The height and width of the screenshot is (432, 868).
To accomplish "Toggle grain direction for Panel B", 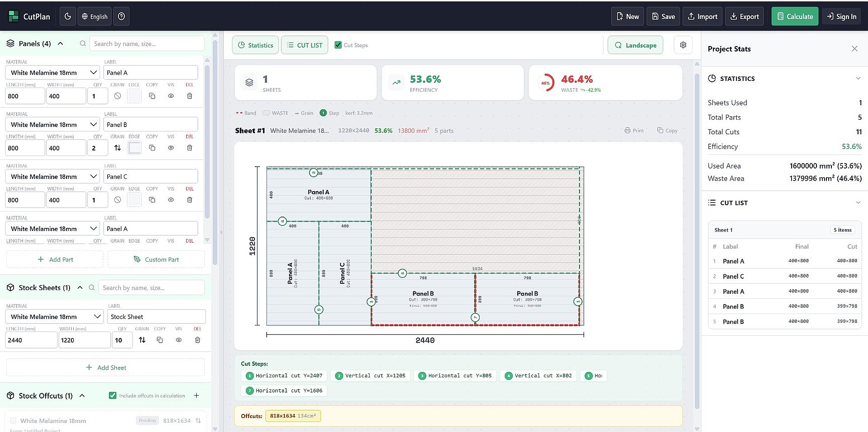I will click(118, 148).
